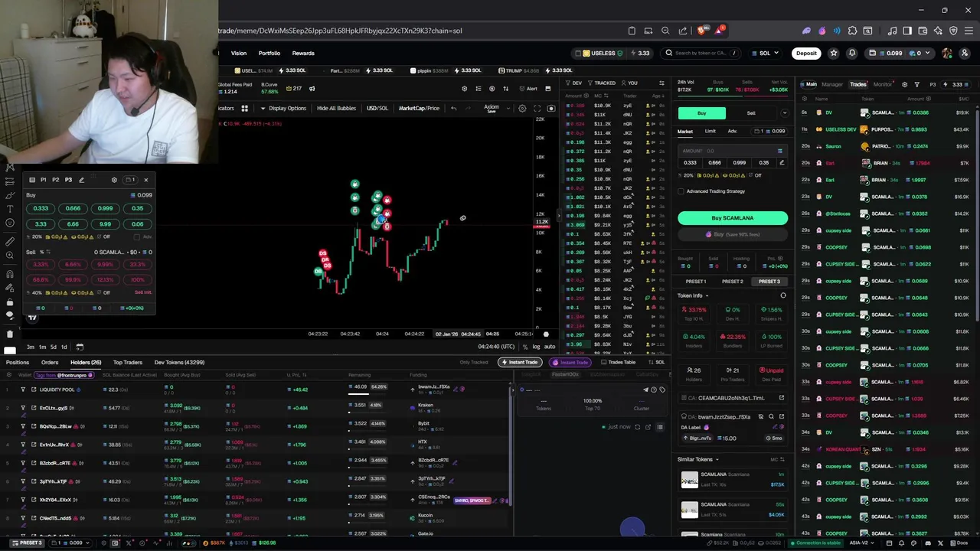Click 9.99 quick buy in floating panel
Image resolution: width=980 pixels, height=551 pixels.
[x=105, y=224]
